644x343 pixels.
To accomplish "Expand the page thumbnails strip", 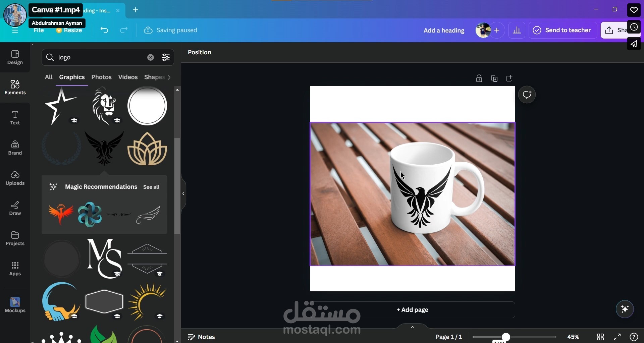I will pyautogui.click(x=413, y=327).
